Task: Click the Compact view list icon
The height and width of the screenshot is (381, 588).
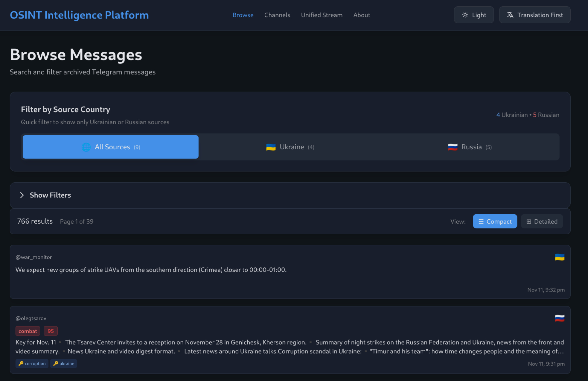Action: click(481, 221)
